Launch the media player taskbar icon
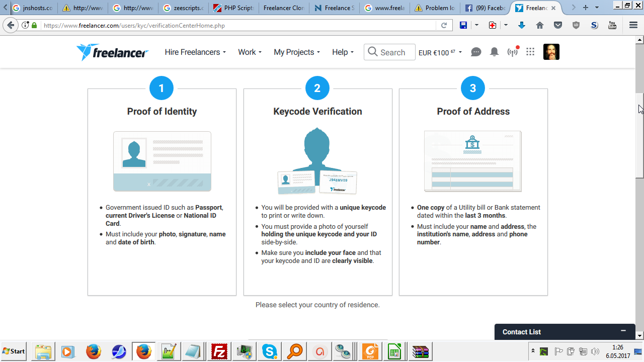The height and width of the screenshot is (362, 644). [x=67, y=351]
